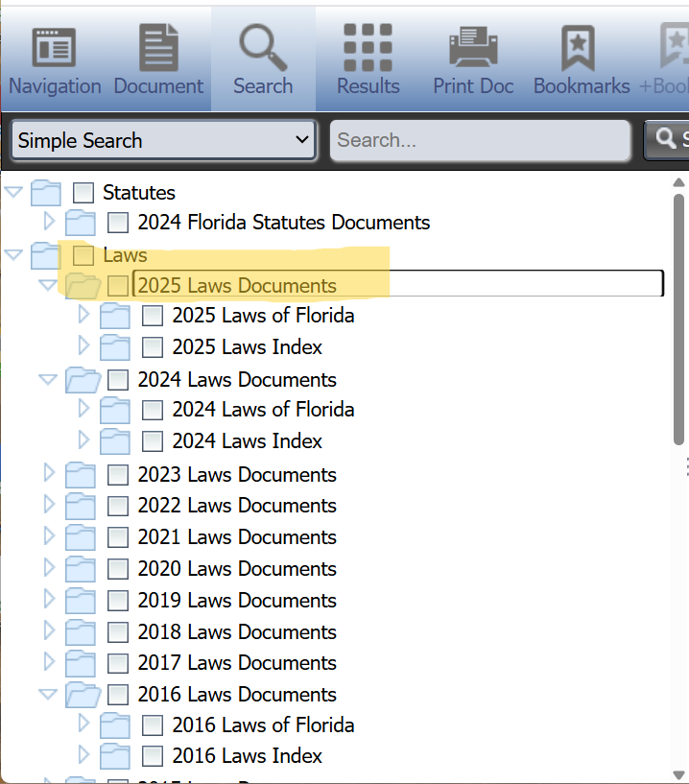The width and height of the screenshot is (689, 784).
Task: Tick the Laws checkbox
Action: pyautogui.click(x=83, y=255)
